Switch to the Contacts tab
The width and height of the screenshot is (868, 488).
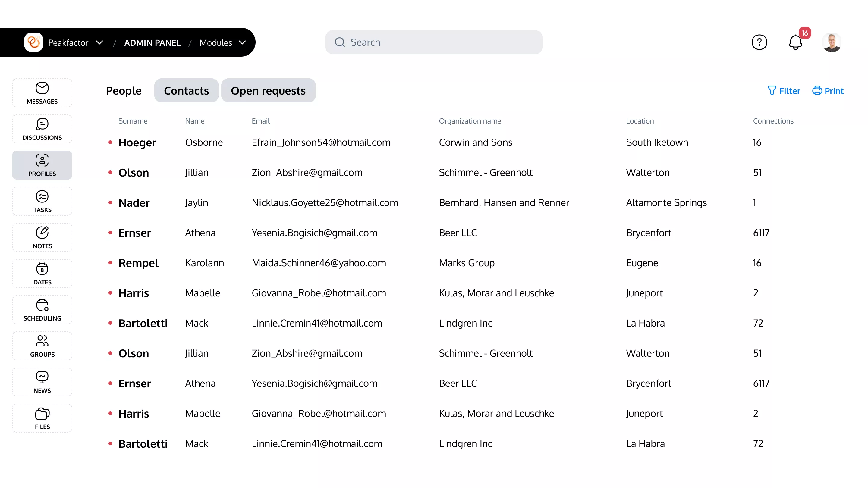click(x=186, y=91)
